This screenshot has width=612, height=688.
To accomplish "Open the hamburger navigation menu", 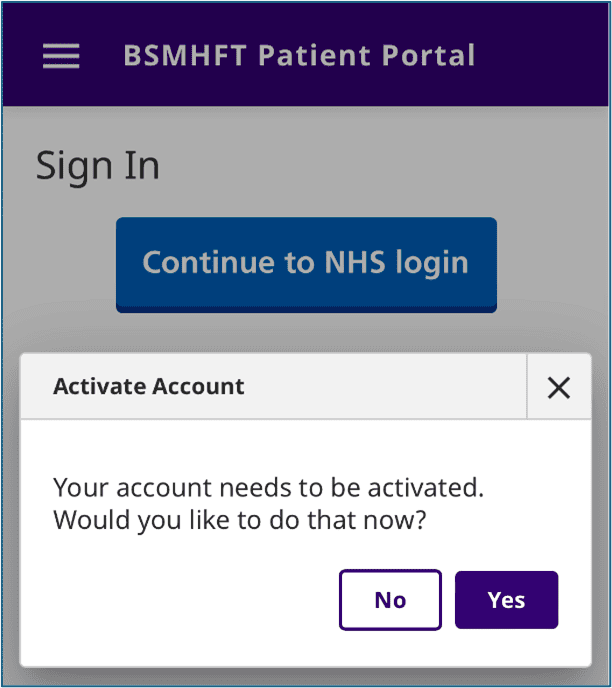I will [x=61, y=56].
